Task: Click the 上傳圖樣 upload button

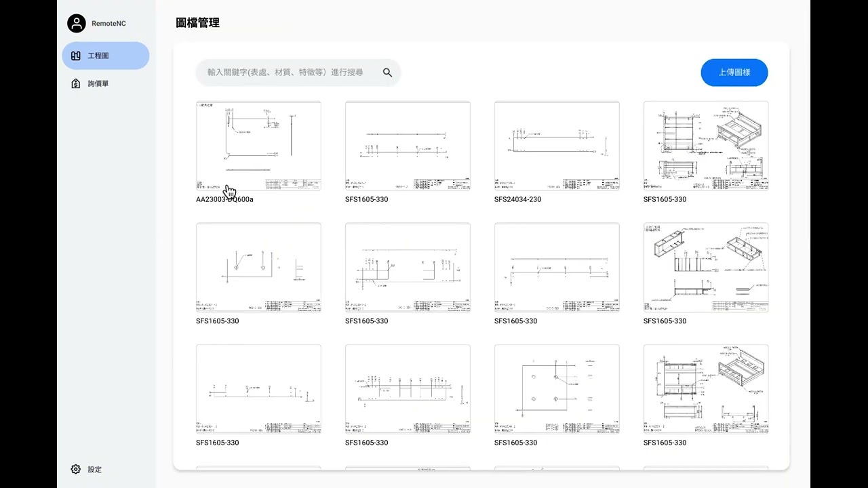Action: coord(734,73)
